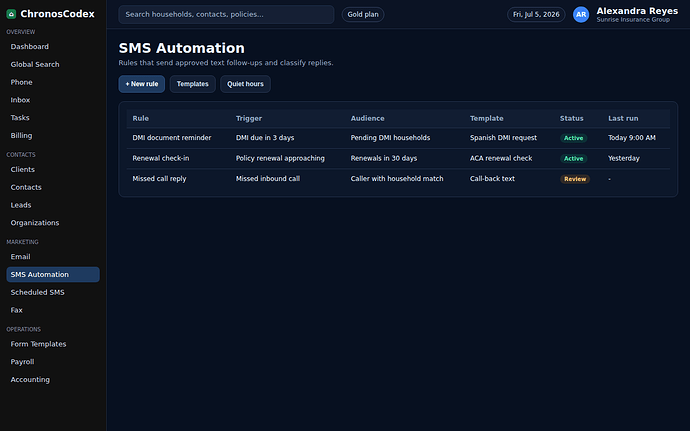Click the ACA renewal check template

point(501,158)
